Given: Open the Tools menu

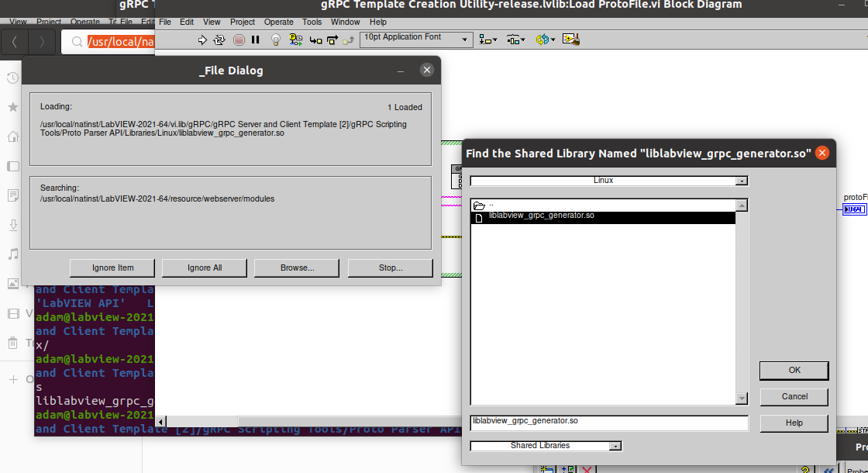Looking at the screenshot, I should tap(312, 22).
